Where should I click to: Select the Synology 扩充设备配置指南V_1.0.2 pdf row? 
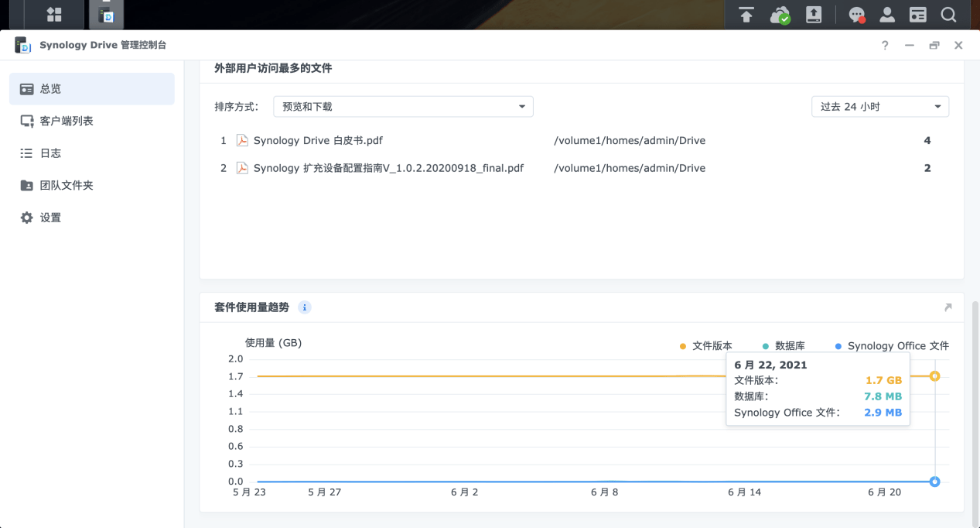click(x=582, y=168)
